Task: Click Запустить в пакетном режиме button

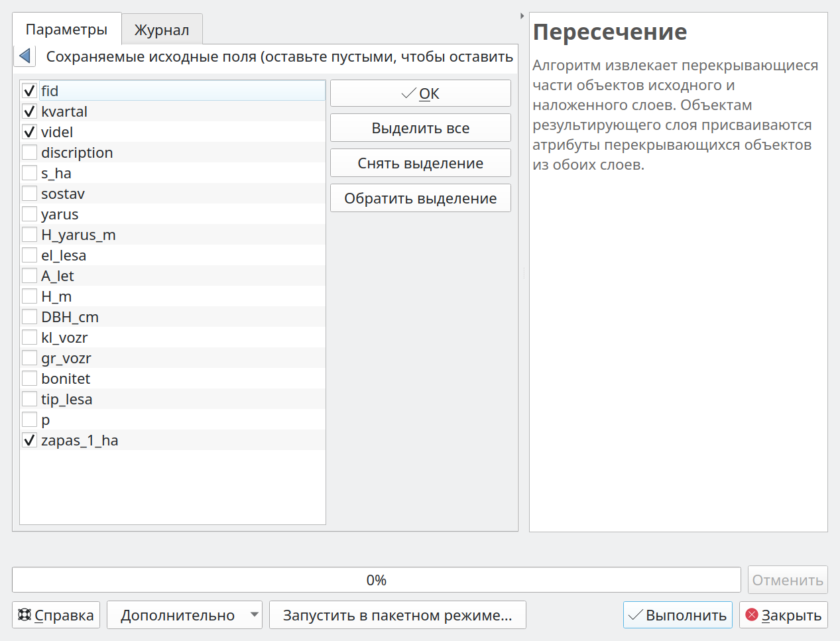Action: (398, 615)
